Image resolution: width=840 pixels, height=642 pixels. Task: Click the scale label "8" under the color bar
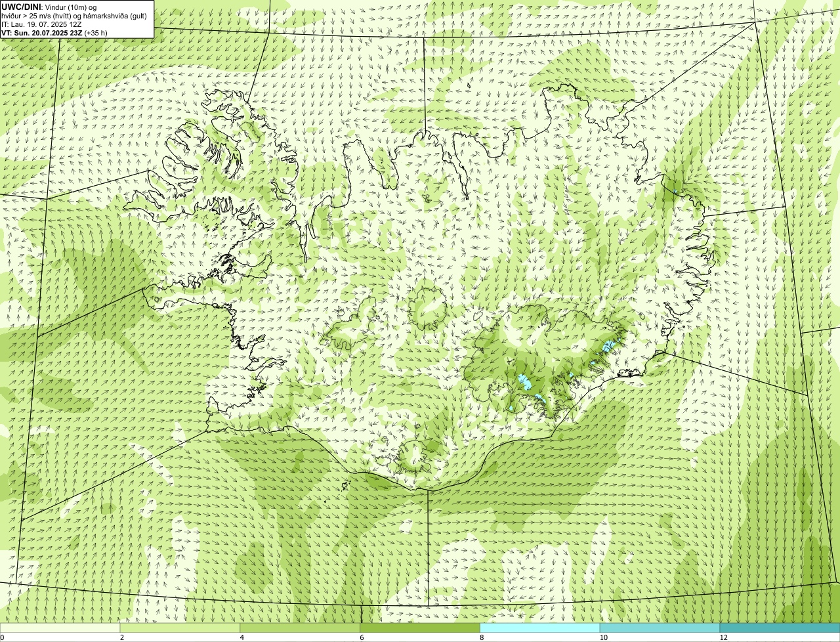[x=482, y=637]
